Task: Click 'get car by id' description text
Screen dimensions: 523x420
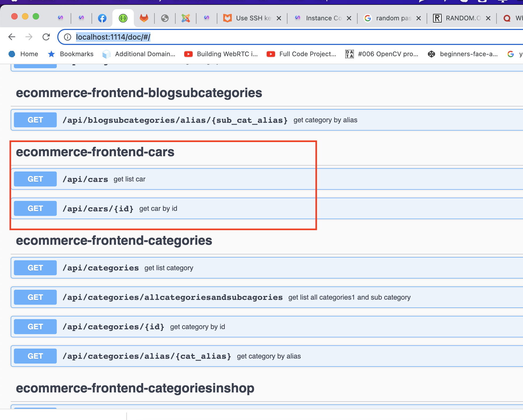Action: [x=158, y=209]
